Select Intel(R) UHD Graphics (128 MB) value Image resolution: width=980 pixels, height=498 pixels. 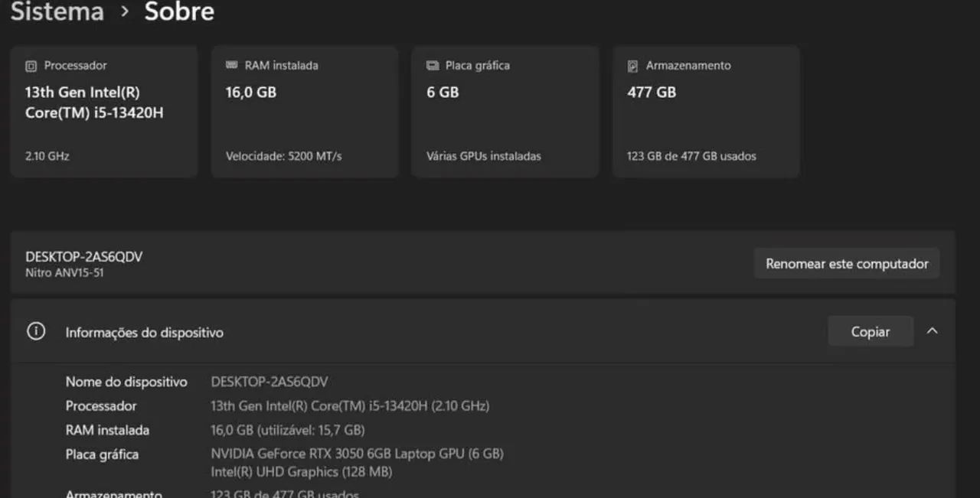302,472
